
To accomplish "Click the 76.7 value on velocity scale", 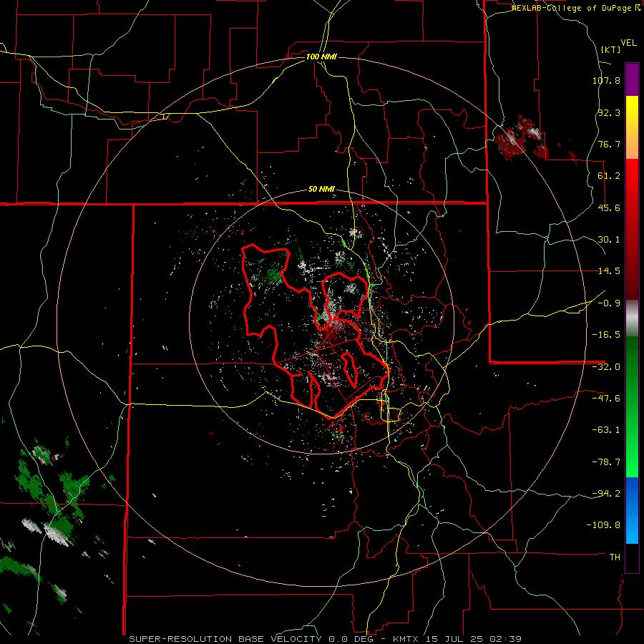I will [609, 144].
